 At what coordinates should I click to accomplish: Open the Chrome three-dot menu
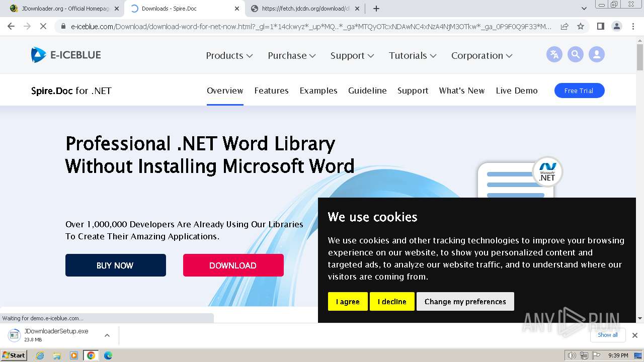[x=632, y=26]
